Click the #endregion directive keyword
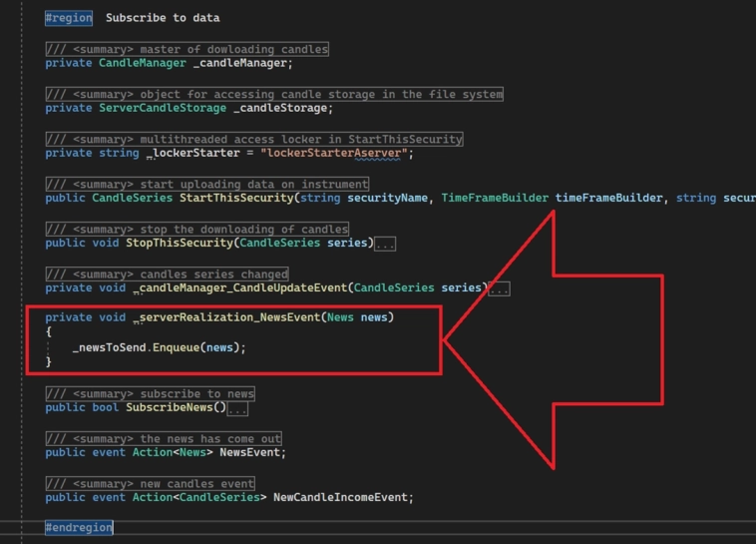Viewport: 756px width, 544px height. pyautogui.click(x=79, y=527)
